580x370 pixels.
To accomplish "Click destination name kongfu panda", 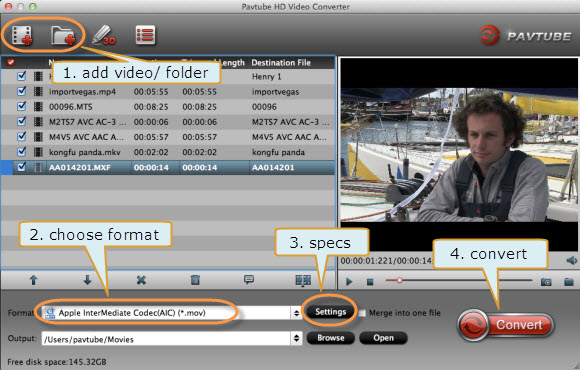I will pyautogui.click(x=278, y=152).
